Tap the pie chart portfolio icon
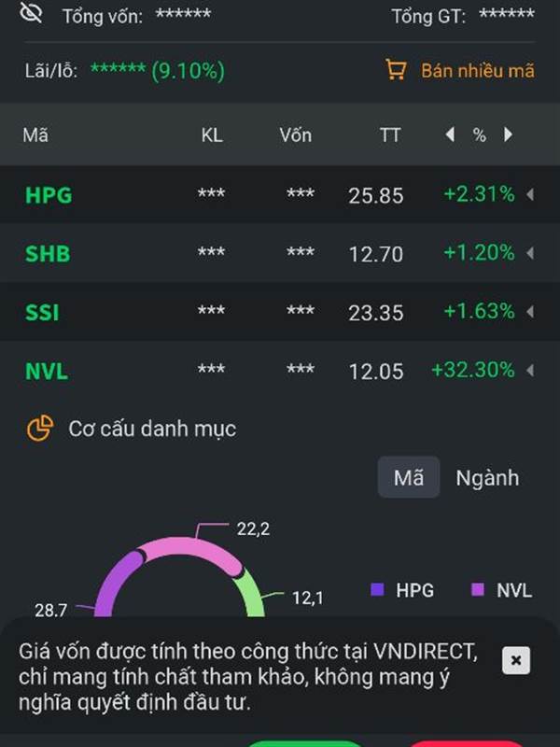 [40, 428]
